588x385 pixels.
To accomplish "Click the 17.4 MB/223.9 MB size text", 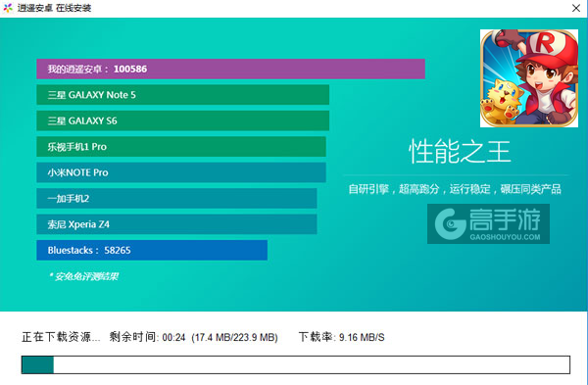I will tap(235, 337).
